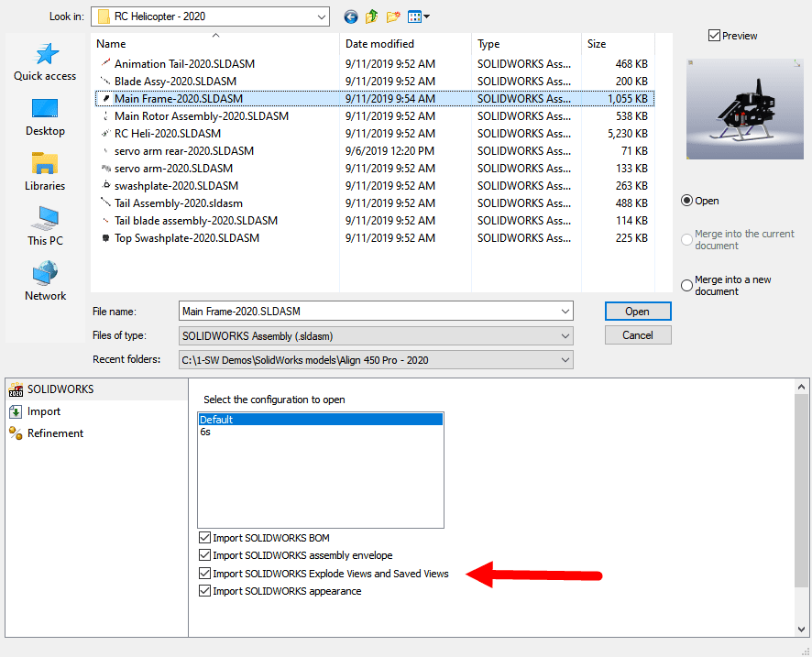
Task: Click the folder icon in Look in box
Action: pyautogui.click(x=104, y=16)
